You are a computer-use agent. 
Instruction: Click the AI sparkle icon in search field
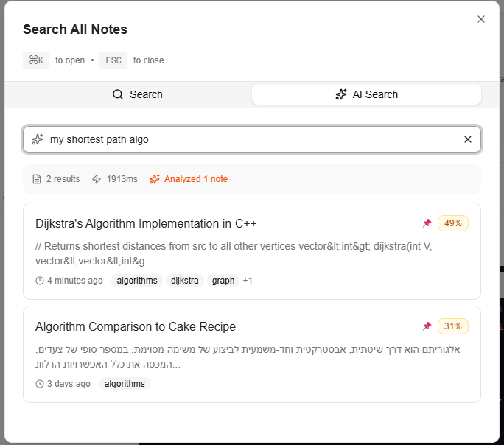click(38, 139)
